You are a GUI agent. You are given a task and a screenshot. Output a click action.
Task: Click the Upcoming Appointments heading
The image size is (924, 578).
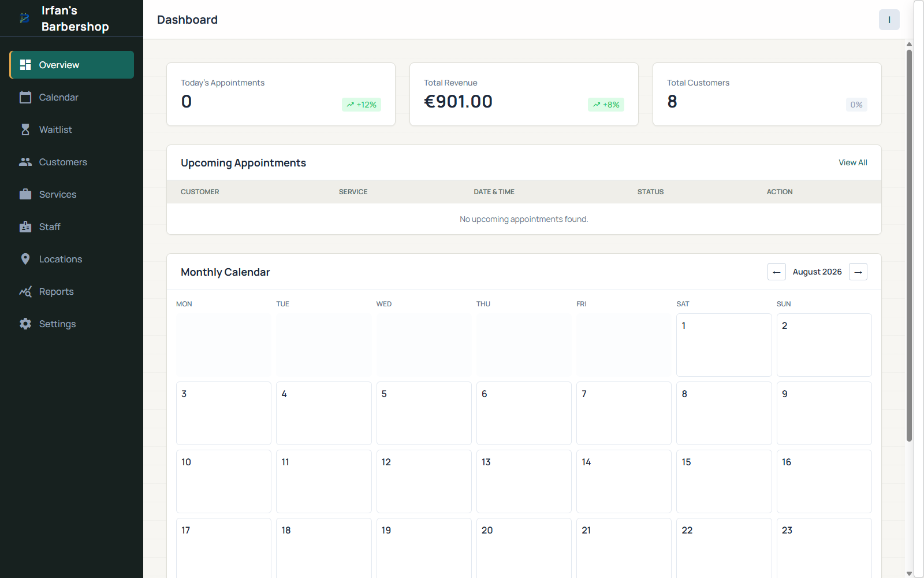[x=243, y=163]
